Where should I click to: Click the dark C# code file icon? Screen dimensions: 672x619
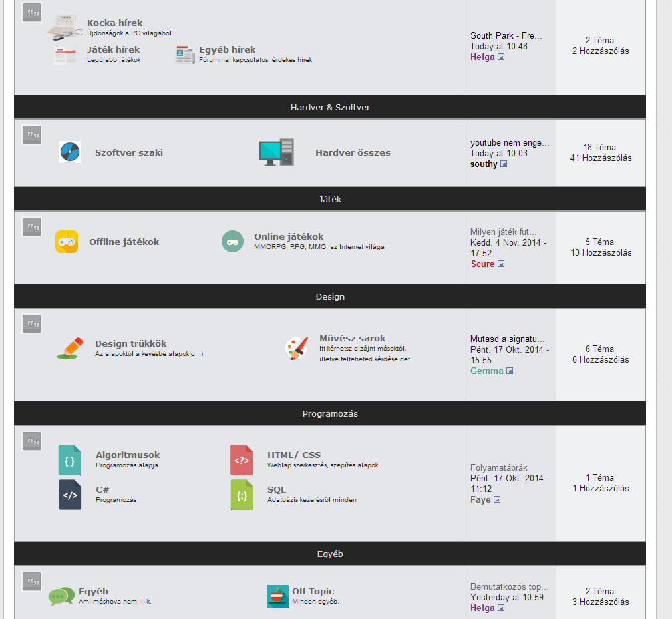(x=70, y=495)
